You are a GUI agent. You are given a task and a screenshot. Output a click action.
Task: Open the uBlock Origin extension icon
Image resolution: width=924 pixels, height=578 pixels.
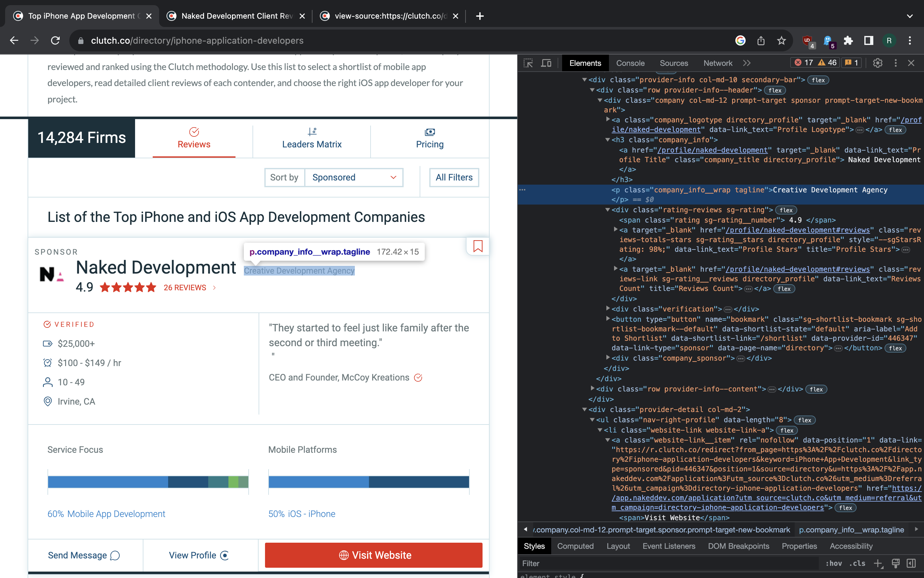click(808, 41)
